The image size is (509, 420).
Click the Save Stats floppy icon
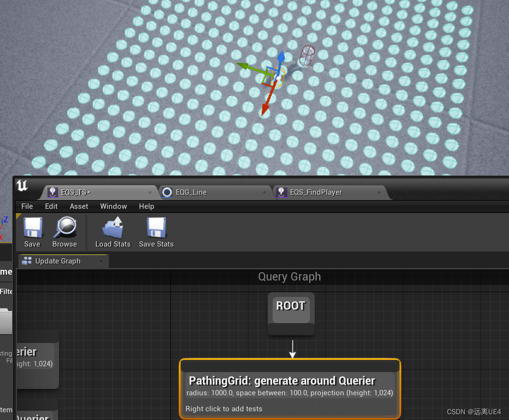[156, 228]
